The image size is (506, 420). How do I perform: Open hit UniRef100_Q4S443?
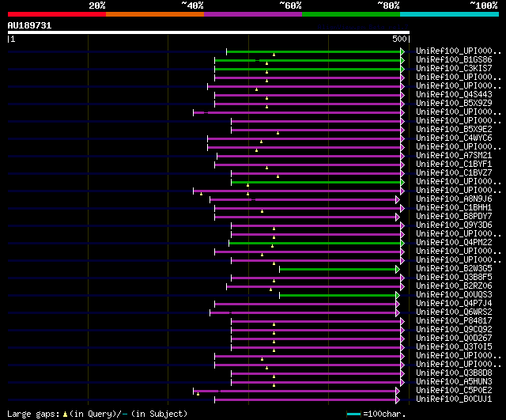pos(454,95)
